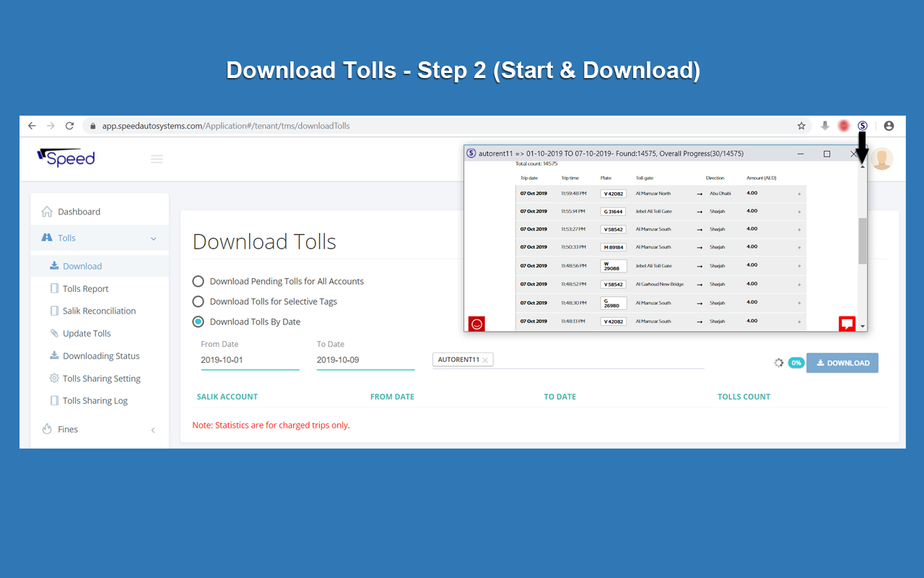
Task: Collapse the Tolls section chevron
Action: (152, 238)
